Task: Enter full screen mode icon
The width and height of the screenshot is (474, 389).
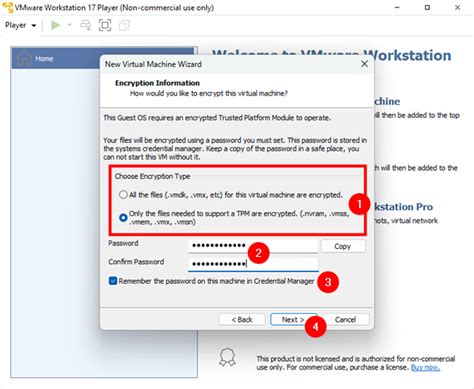Action: pyautogui.click(x=105, y=25)
